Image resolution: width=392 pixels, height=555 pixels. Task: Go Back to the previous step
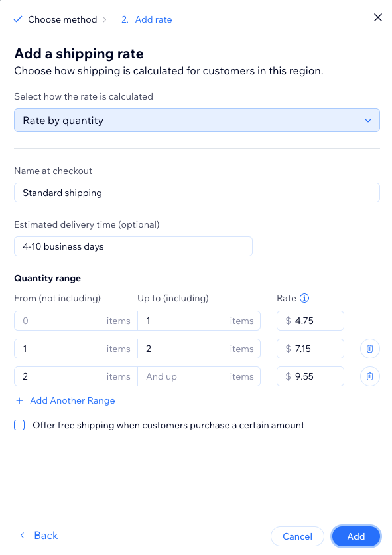(x=38, y=536)
